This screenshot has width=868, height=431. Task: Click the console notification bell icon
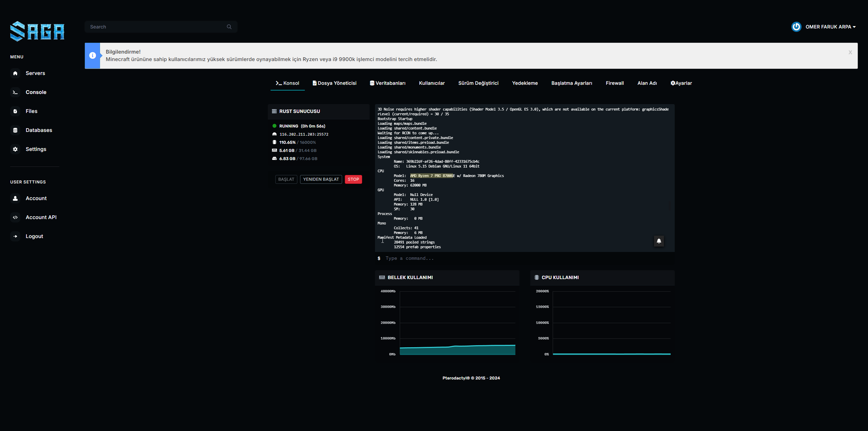[659, 241]
